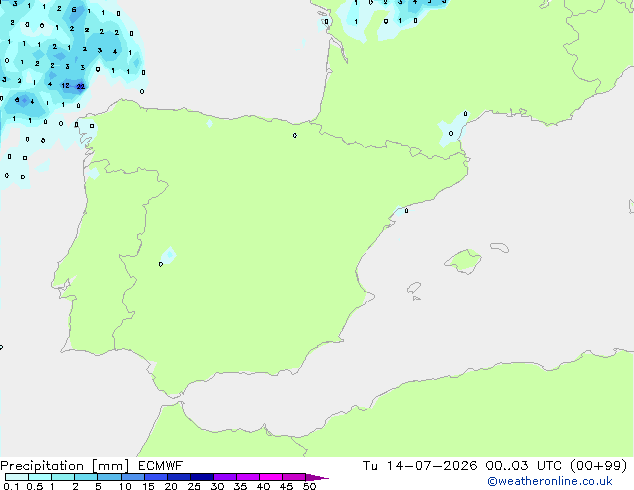Click the 'Precipitation [mm]' title text
Image resolution: width=634 pixels, height=490 pixels.
tap(64, 466)
